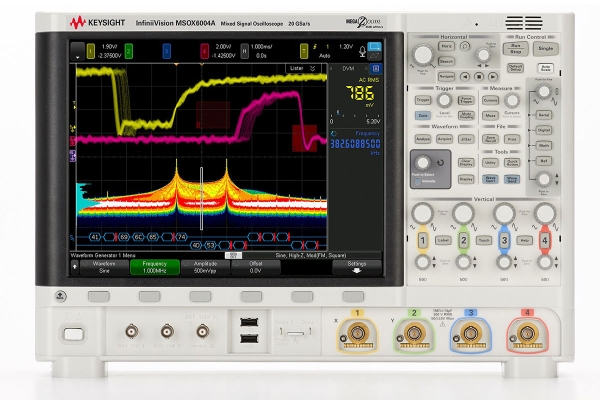The height and width of the screenshot is (400, 600).
Task: Push the navigate backward arrow button
Action: coord(465,77)
